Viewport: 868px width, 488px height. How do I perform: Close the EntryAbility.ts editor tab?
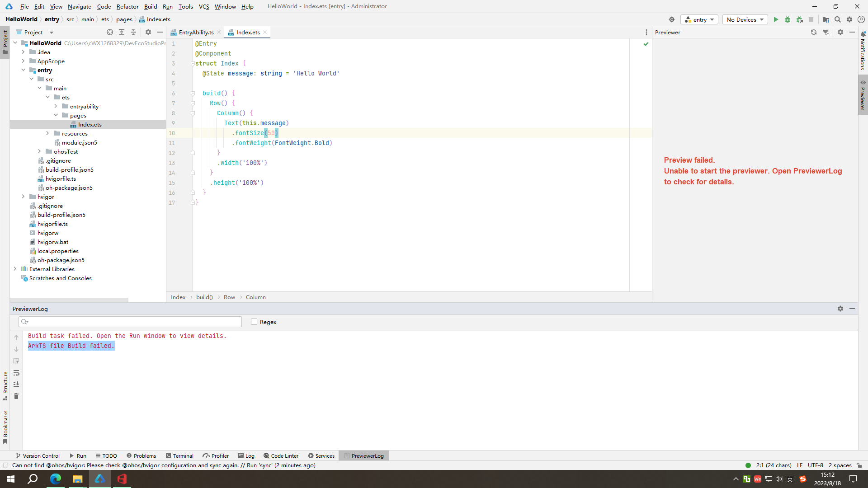coord(219,32)
